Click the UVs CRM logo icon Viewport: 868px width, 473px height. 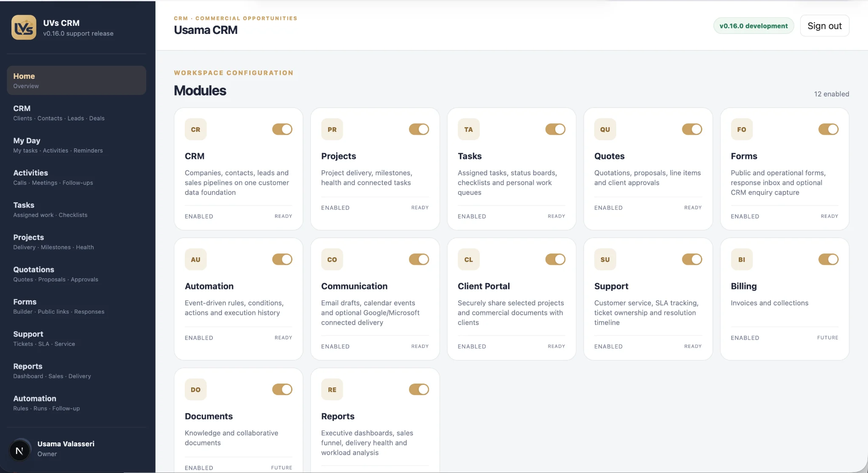[x=24, y=28]
